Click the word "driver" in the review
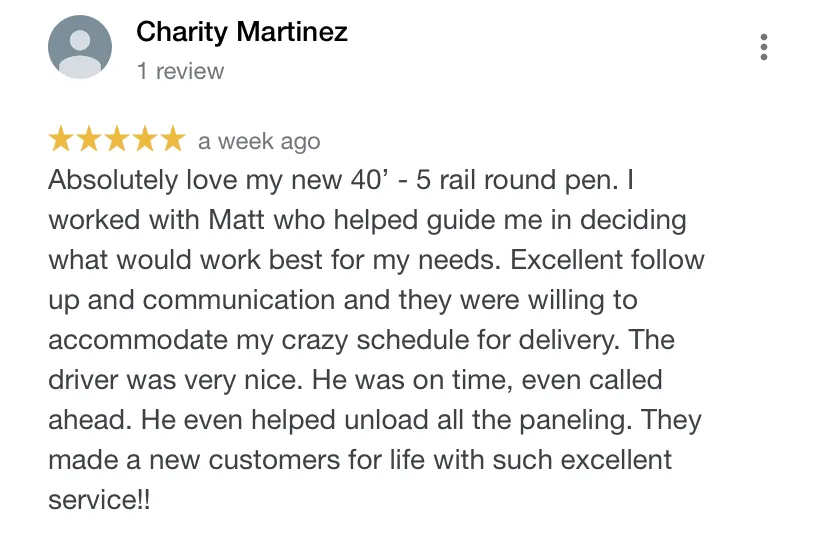 tap(83, 380)
